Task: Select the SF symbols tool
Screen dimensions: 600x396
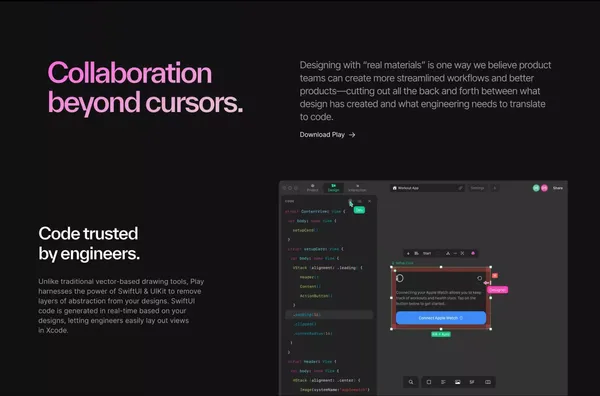Action: (472, 382)
